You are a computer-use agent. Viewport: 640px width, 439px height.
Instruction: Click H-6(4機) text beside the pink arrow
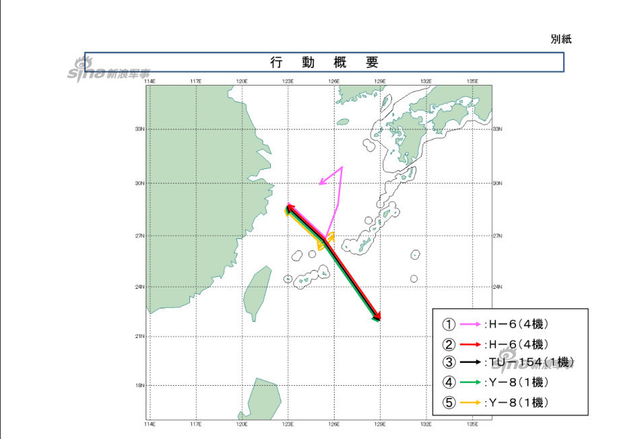click(x=518, y=324)
